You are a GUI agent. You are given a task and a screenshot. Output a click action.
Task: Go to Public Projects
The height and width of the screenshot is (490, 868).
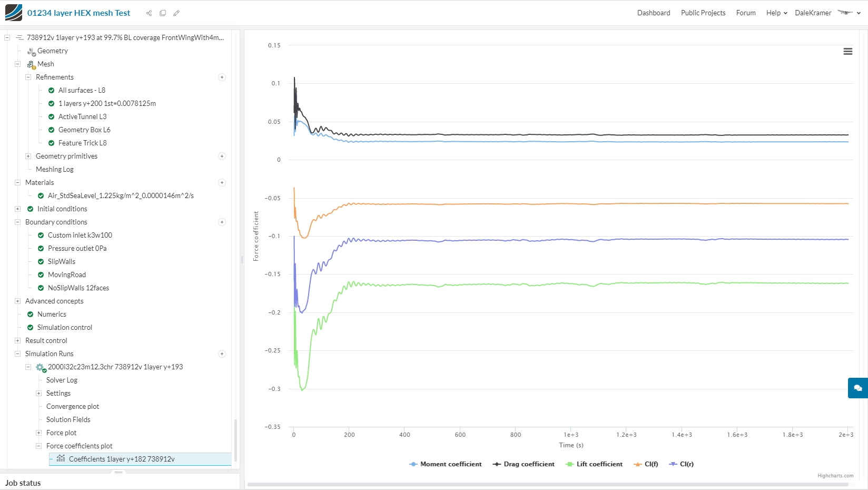[703, 13]
